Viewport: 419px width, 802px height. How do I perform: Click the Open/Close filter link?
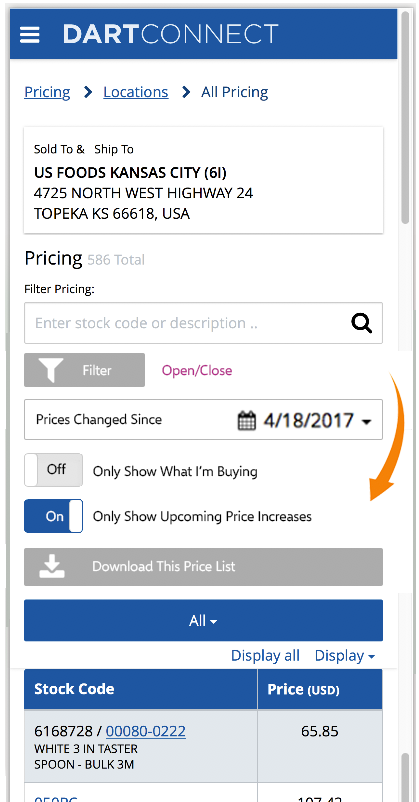(x=197, y=370)
